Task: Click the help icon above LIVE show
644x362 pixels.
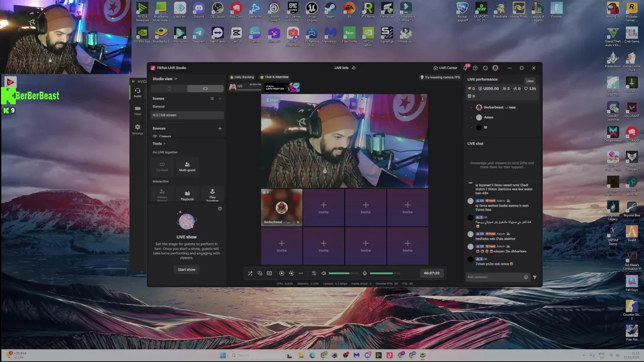Action: (x=219, y=208)
